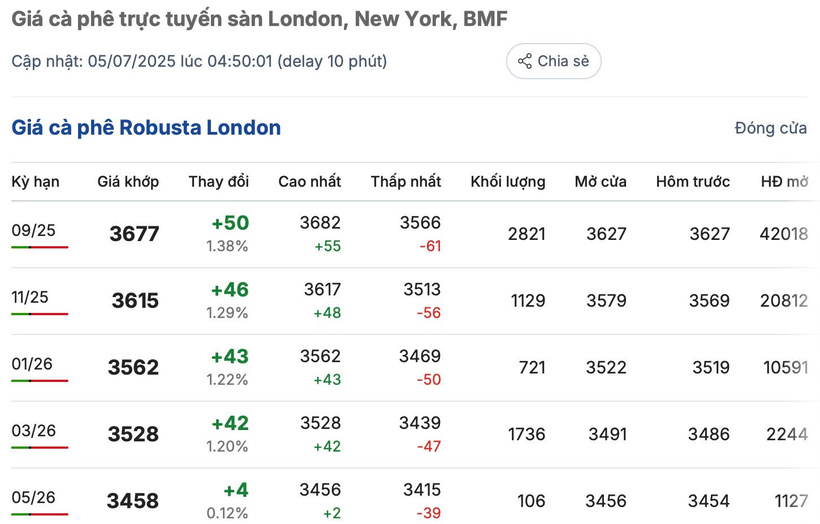Sort by the Giá khớp column header
Image resolution: width=820 pixels, height=524 pixels.
tap(128, 181)
